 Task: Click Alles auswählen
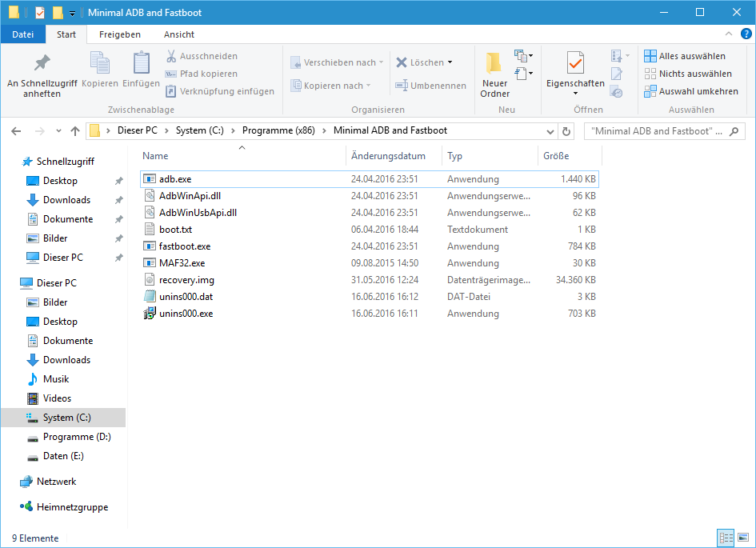[685, 56]
